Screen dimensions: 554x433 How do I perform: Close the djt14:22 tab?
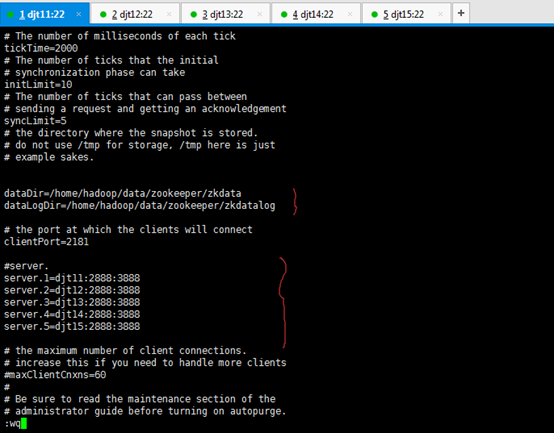350,14
